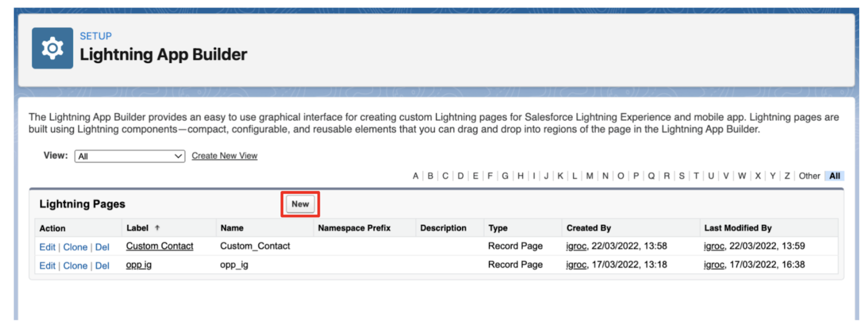Filter list by letter G

(505, 176)
